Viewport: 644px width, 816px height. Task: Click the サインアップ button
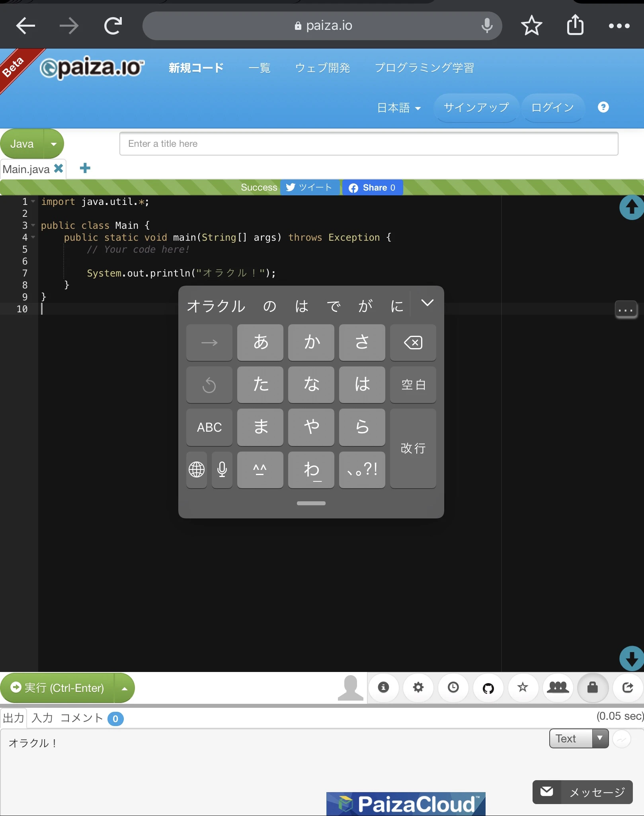click(x=476, y=107)
